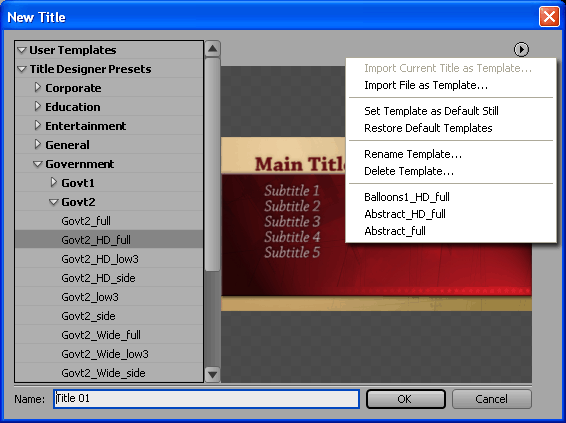Click the Cancel button
This screenshot has width=566, height=423.
coord(492,399)
